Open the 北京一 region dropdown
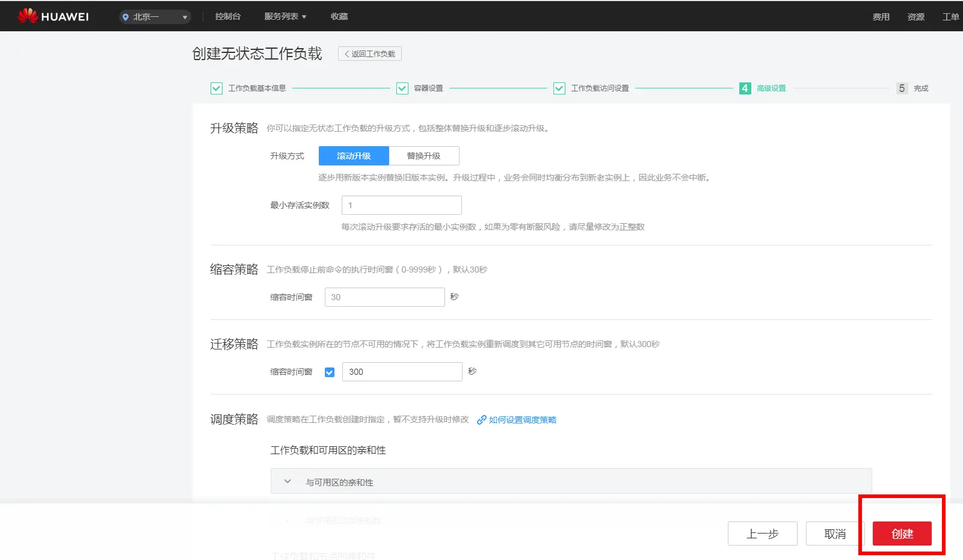This screenshot has height=560, width=963. pyautogui.click(x=155, y=17)
